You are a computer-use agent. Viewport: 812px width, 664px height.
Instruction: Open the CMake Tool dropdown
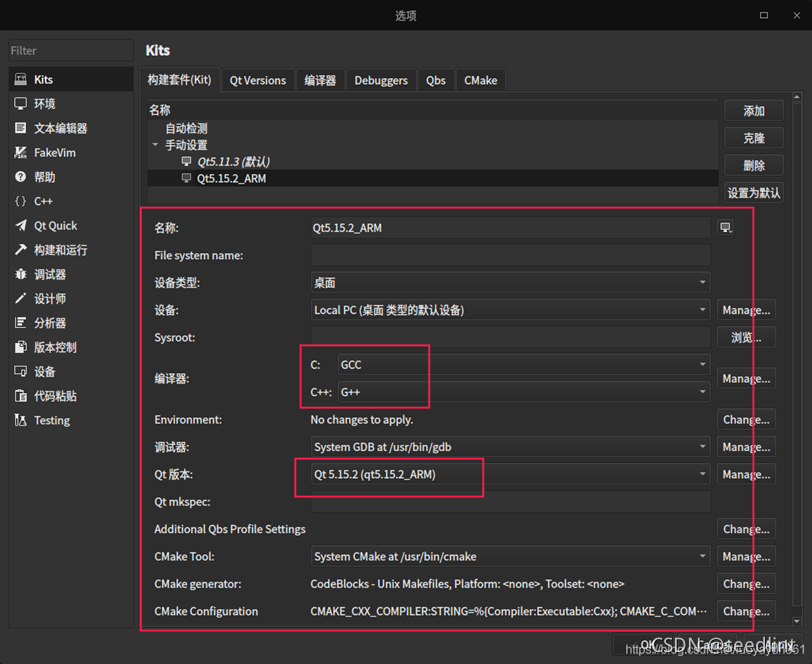pos(510,556)
